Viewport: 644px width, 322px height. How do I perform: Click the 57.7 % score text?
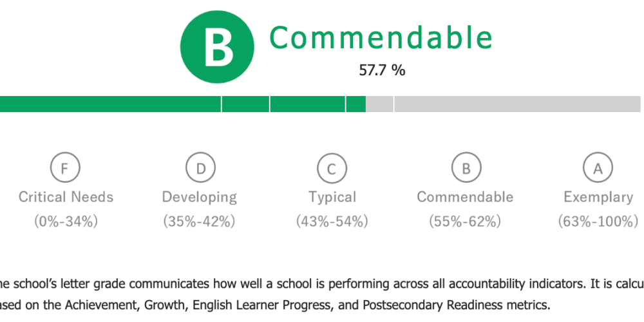tap(382, 70)
